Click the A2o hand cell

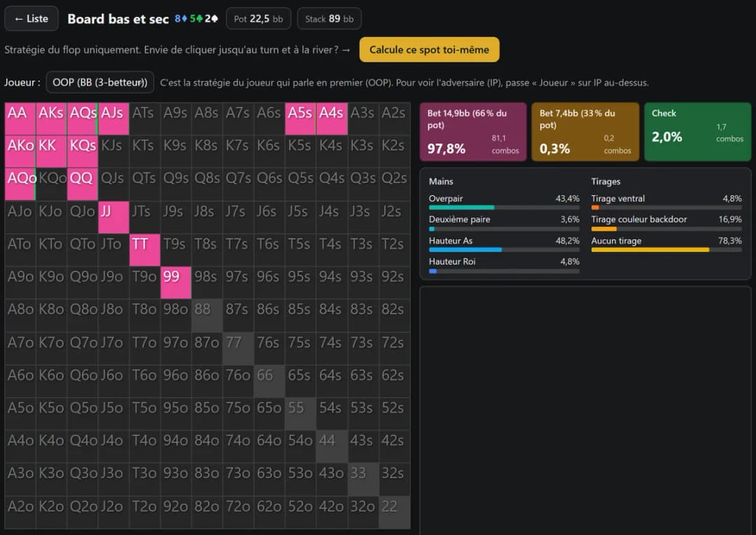[20, 513]
